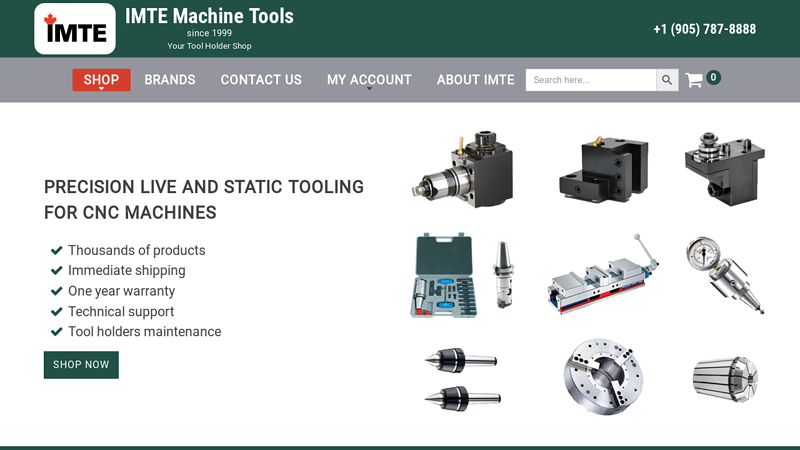Open the CONTACT US page
Viewport: 800px width, 450px height.
261,80
